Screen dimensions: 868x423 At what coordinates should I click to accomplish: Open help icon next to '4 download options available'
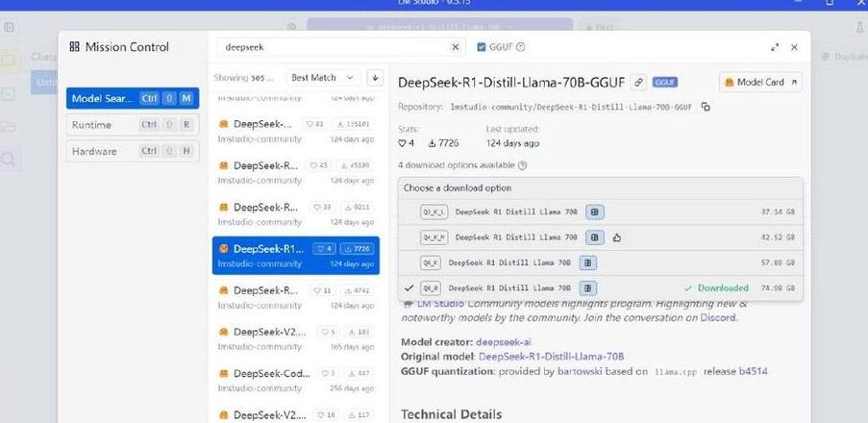point(523,165)
